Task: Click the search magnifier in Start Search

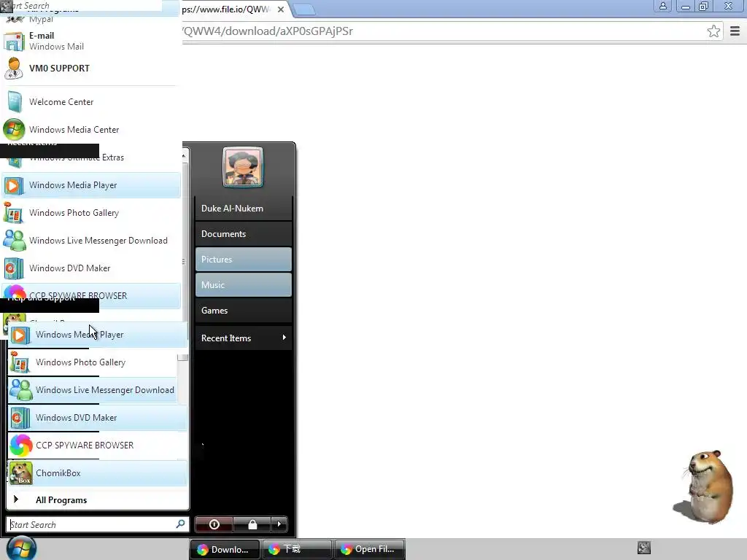Action: pos(180,524)
